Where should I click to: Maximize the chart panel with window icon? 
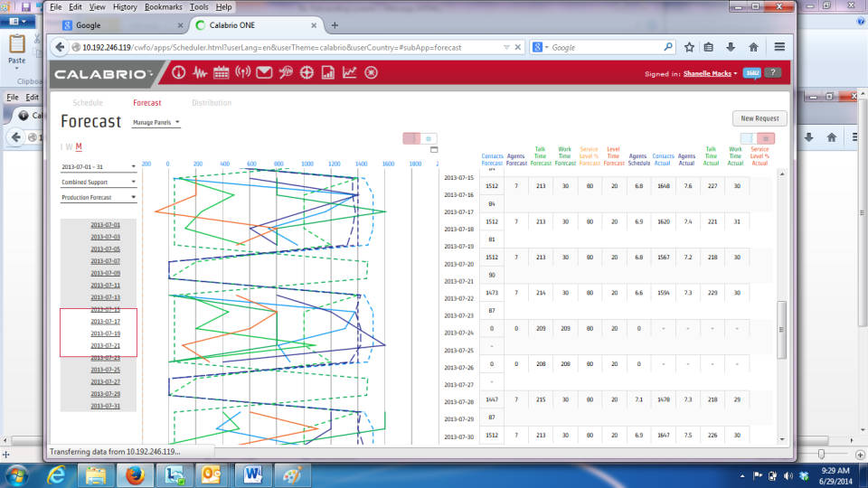pyautogui.click(x=433, y=149)
